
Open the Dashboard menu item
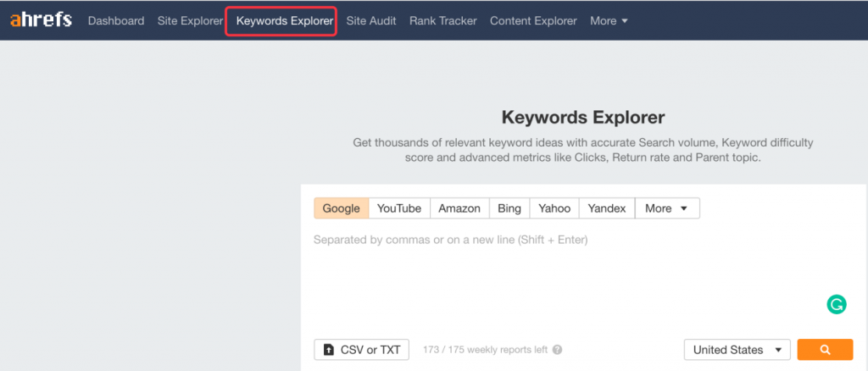(x=116, y=21)
